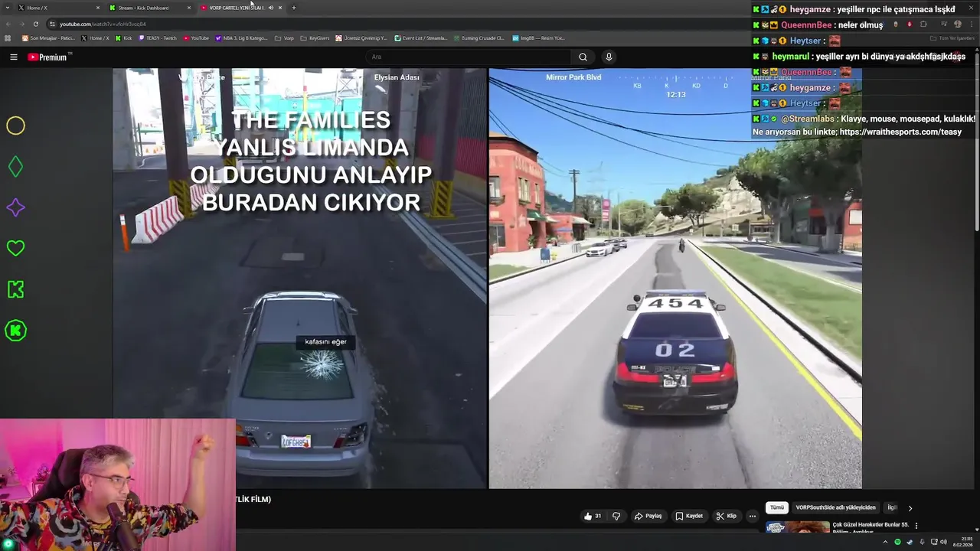Open Çok Güzel Hareketler Bunlar 55. title
Image resolution: width=980 pixels, height=551 pixels.
(x=871, y=524)
